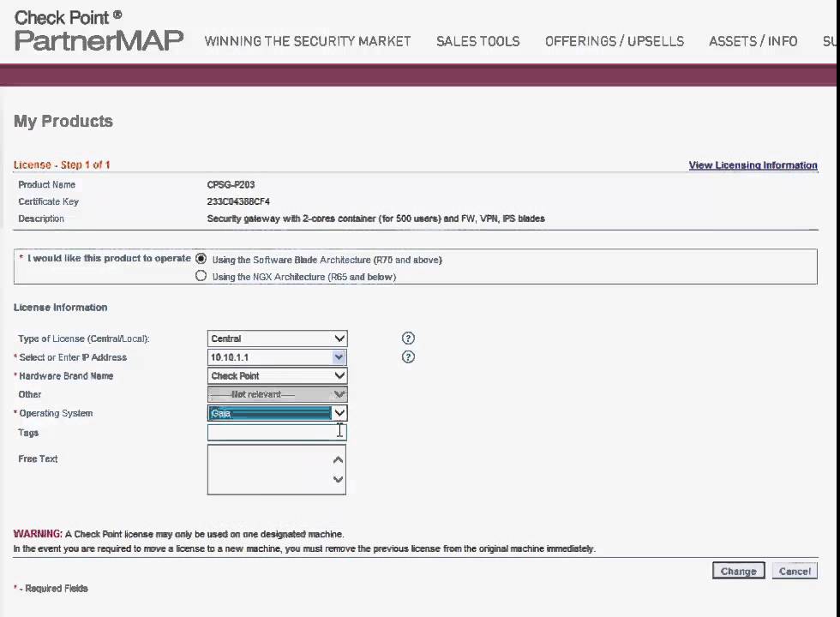The width and height of the screenshot is (840, 617).
Task: Click the Cancel button
Action: click(x=795, y=571)
